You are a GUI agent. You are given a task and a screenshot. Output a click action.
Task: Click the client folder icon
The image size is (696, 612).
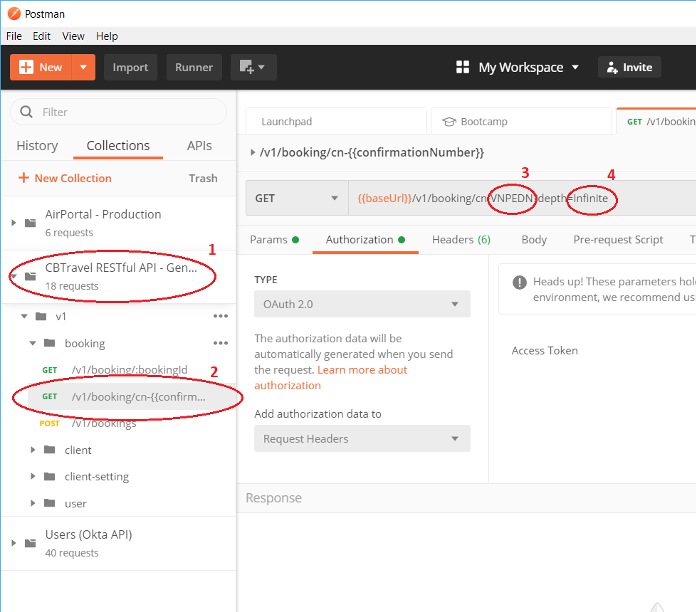click(x=50, y=450)
